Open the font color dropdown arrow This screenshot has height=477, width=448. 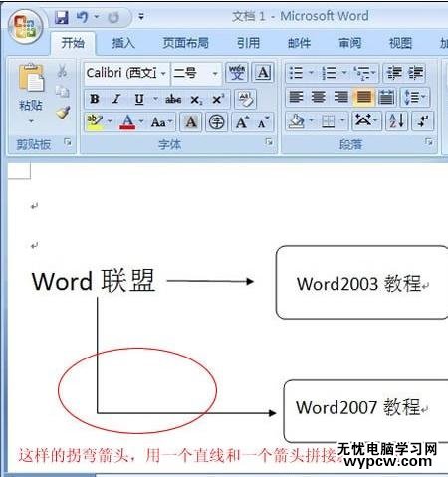[141, 121]
